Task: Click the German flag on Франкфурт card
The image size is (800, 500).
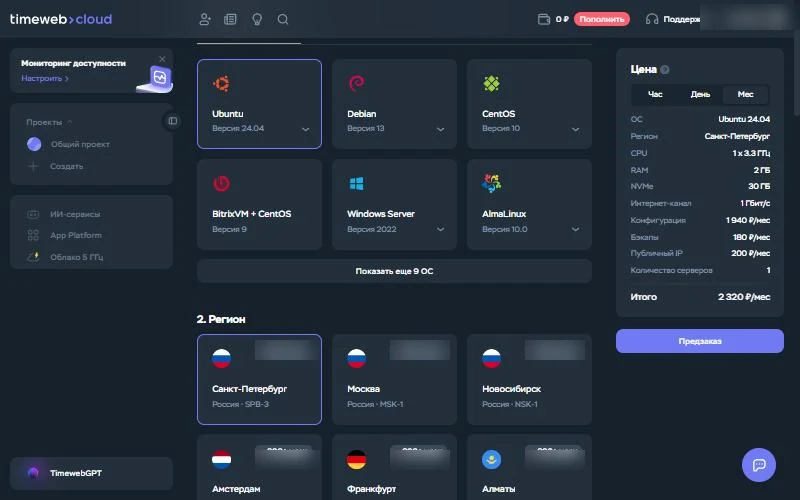Action: 356,460
